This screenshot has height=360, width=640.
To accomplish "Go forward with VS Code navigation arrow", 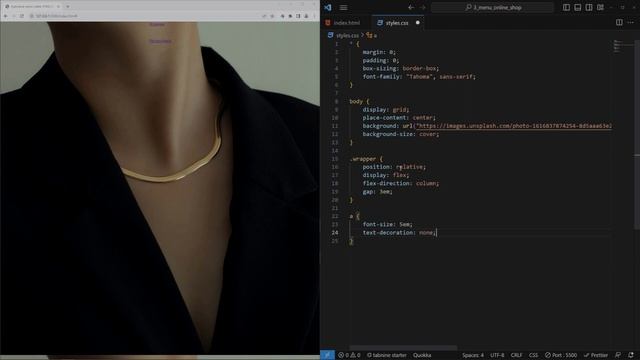I will coord(422,7).
